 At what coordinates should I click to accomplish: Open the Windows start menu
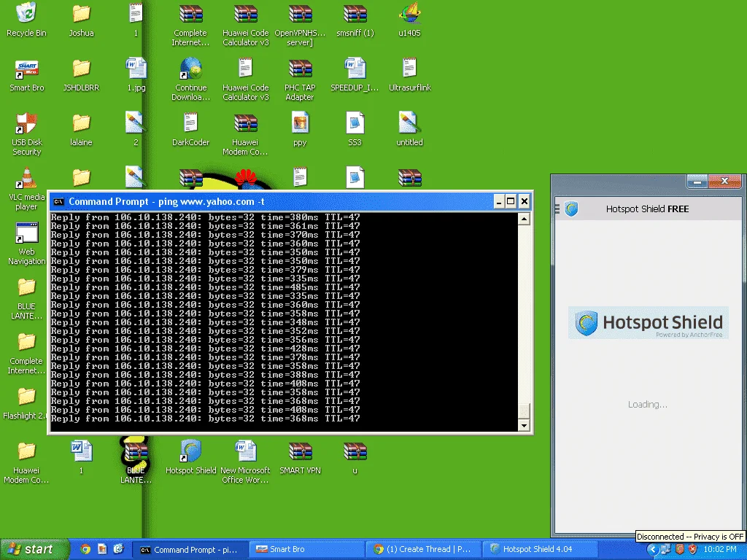(34, 549)
